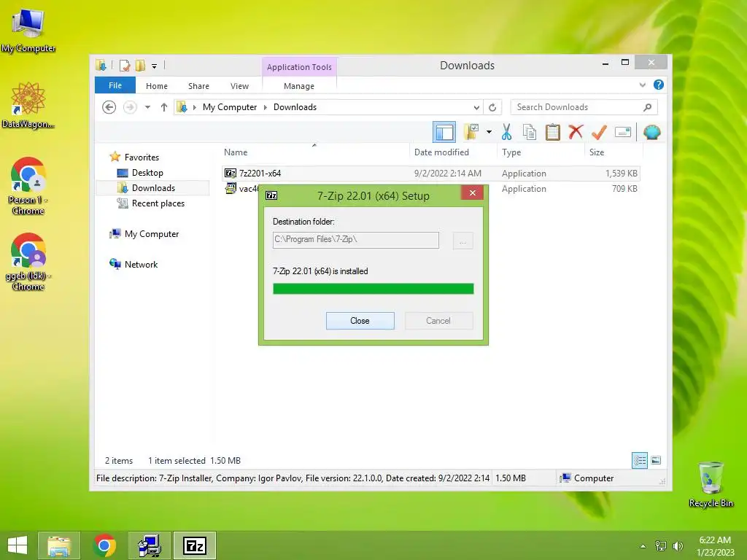Click the Application Tools contextual tab

click(x=299, y=67)
